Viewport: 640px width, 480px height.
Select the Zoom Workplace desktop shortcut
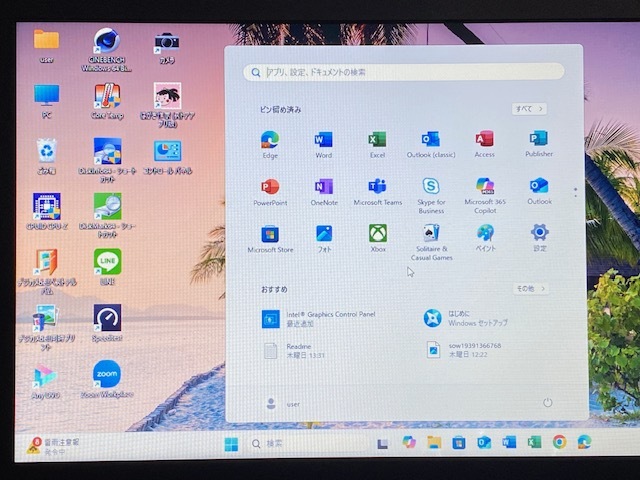point(107,379)
